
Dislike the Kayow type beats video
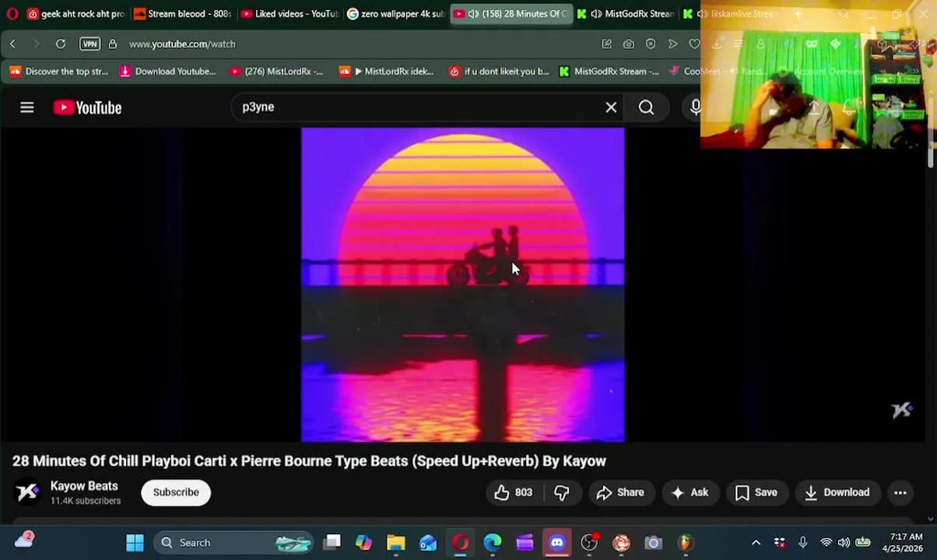click(561, 492)
